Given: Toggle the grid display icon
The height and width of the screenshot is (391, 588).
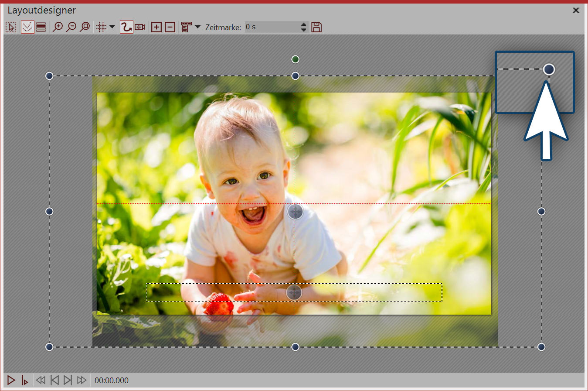Looking at the screenshot, I should pyautogui.click(x=101, y=27).
